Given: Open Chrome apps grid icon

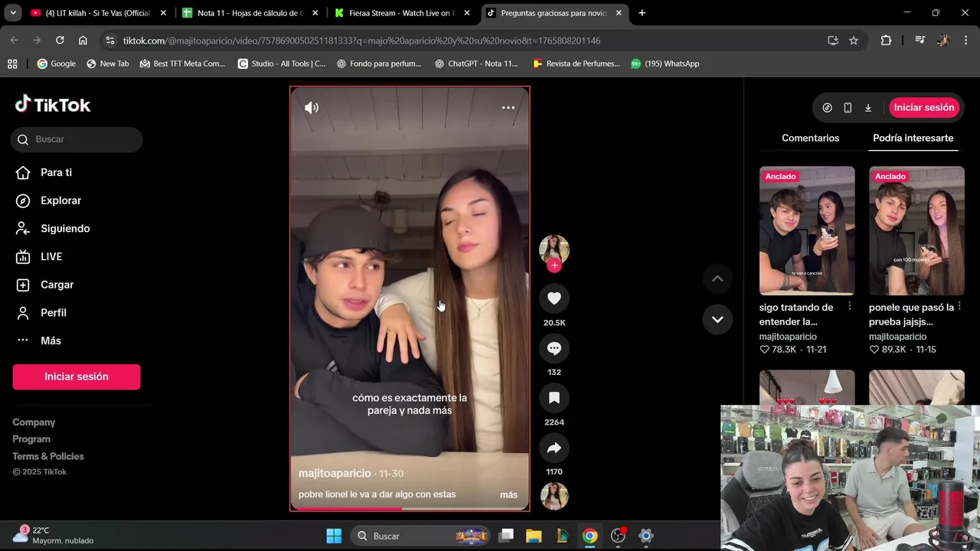Looking at the screenshot, I should tap(12, 64).
